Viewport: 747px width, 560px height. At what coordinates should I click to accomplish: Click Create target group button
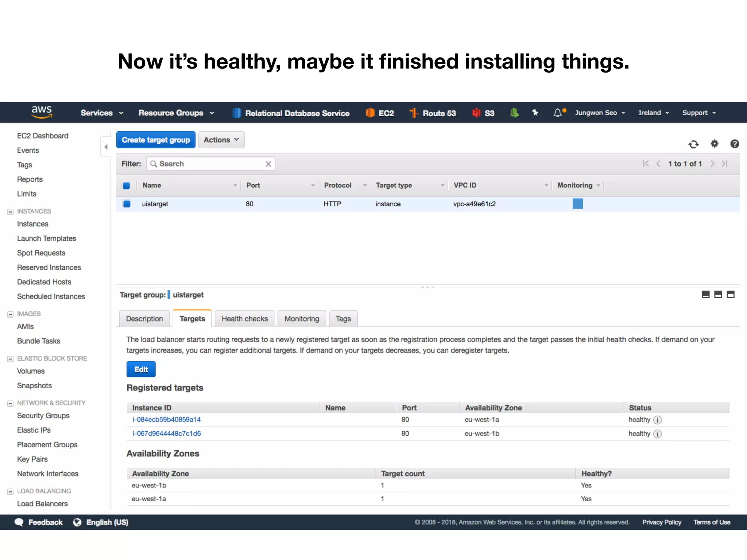coord(156,140)
